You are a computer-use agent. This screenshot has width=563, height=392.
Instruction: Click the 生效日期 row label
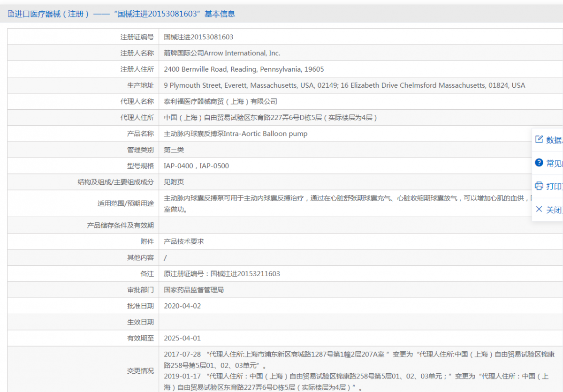point(140,322)
